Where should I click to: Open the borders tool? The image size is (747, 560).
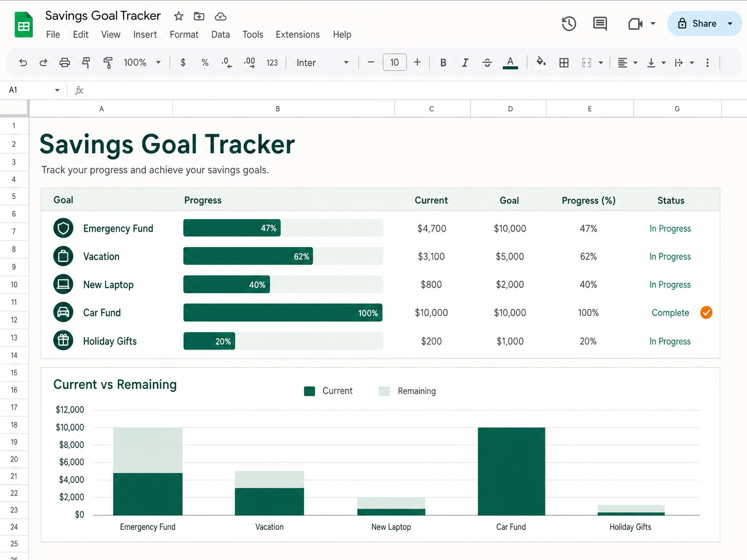[x=564, y=63]
